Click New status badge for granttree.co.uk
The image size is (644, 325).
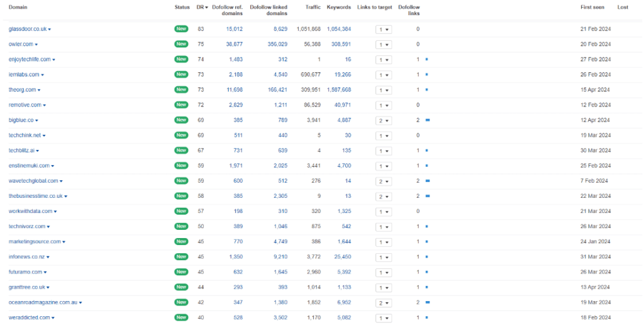click(181, 287)
